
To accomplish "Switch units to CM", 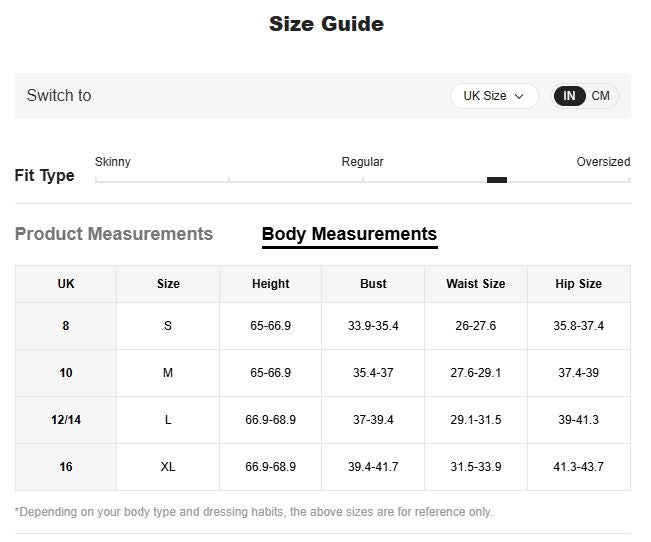I will click(600, 96).
